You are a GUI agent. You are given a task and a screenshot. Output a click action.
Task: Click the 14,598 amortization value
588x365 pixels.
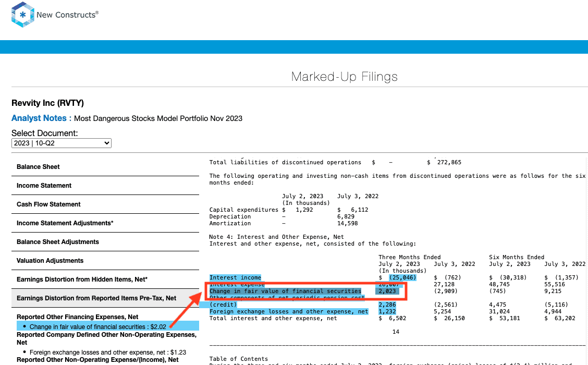click(x=347, y=223)
